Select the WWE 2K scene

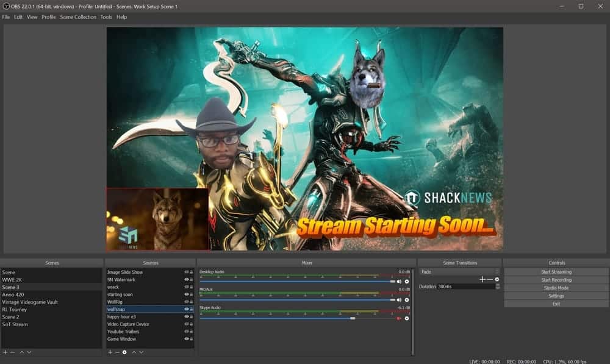tap(51, 280)
